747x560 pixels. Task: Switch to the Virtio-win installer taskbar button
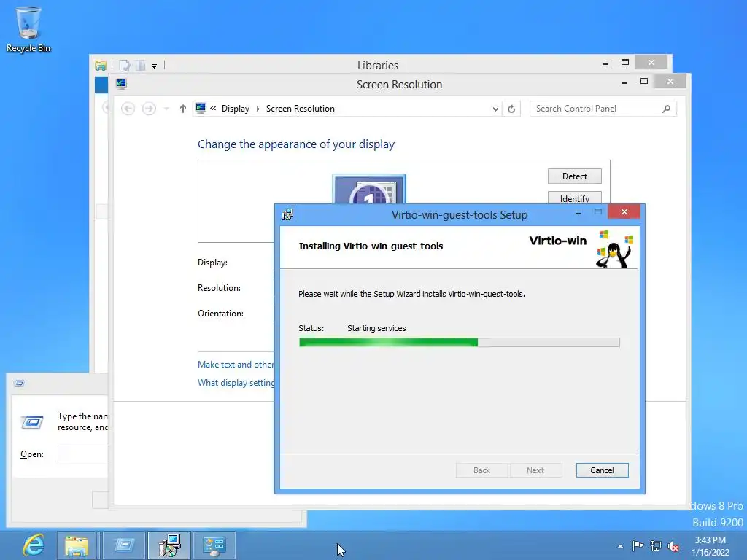(x=169, y=545)
